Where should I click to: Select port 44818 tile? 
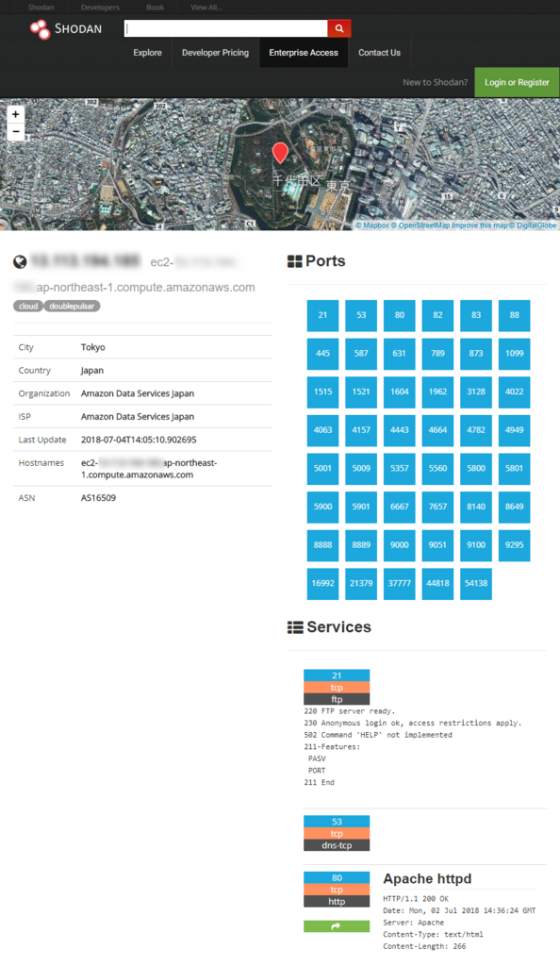click(437, 583)
